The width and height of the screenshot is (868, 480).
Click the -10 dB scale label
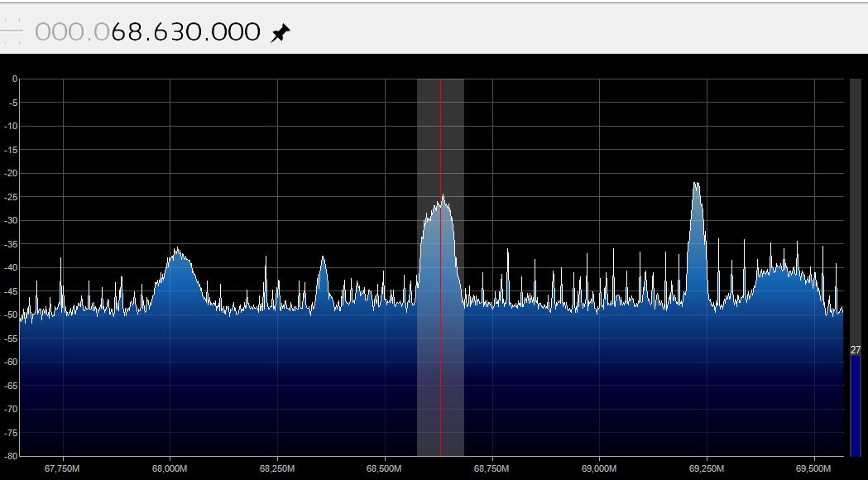11,126
